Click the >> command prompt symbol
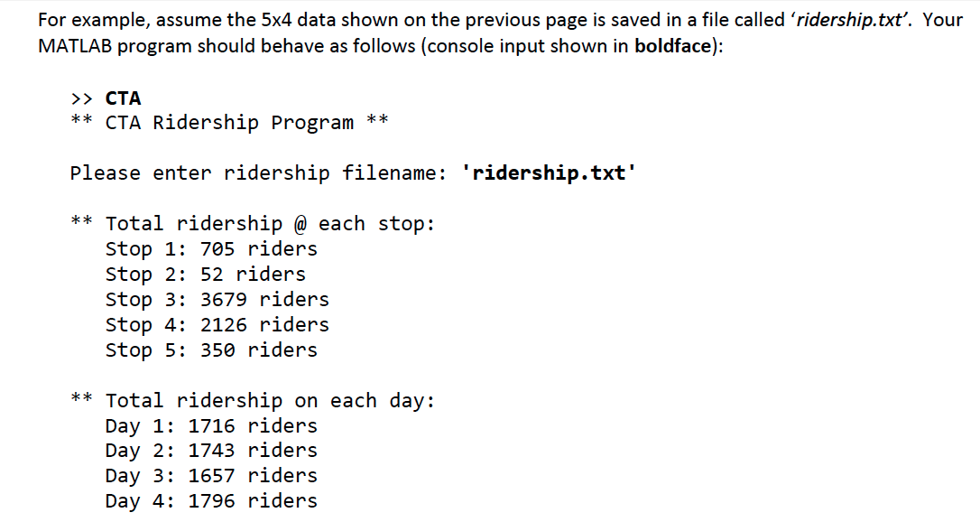 click(x=81, y=98)
